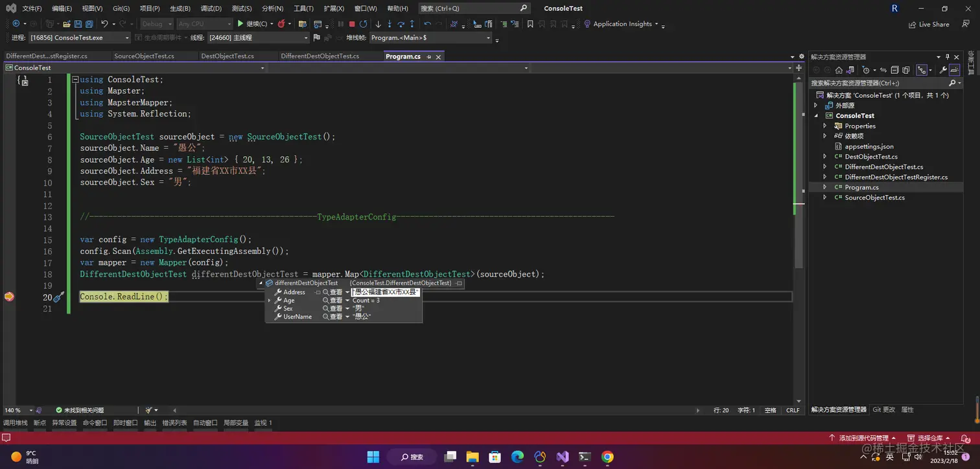The height and width of the screenshot is (469, 980).
Task: Click Sync with Active Document icon
Action: (x=883, y=70)
